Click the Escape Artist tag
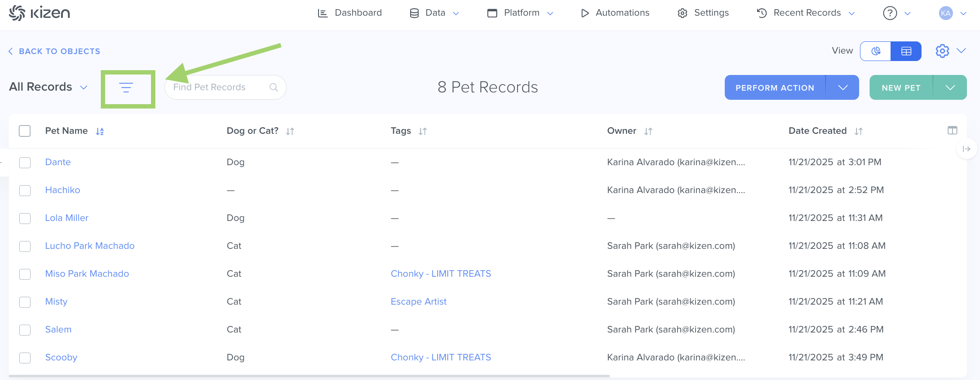The image size is (980, 380). [419, 302]
